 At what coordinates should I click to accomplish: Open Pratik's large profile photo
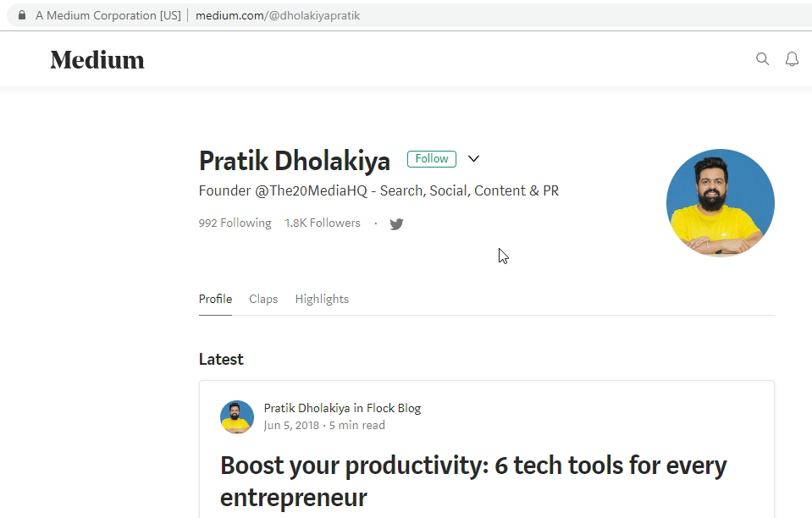click(720, 203)
